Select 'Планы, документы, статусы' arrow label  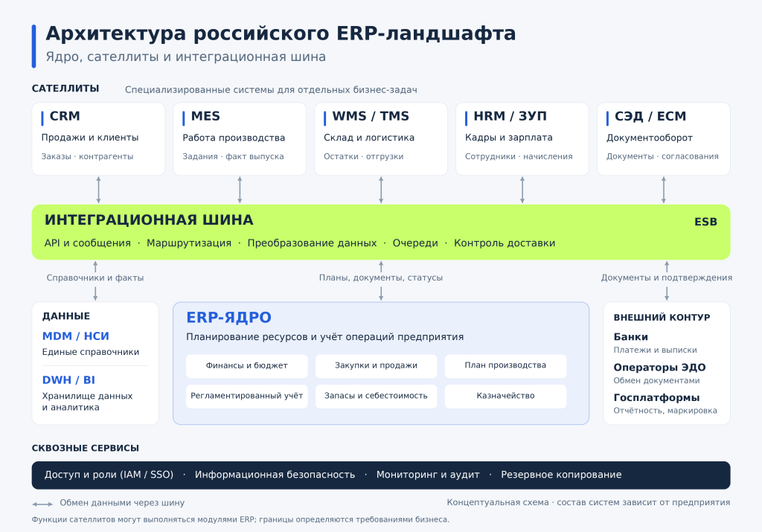381,278
